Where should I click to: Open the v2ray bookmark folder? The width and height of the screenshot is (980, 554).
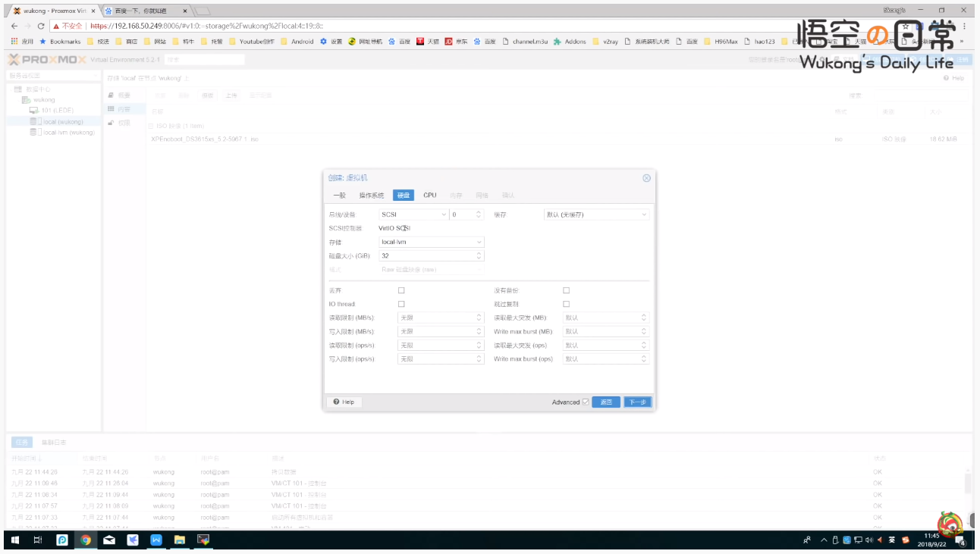coord(605,42)
